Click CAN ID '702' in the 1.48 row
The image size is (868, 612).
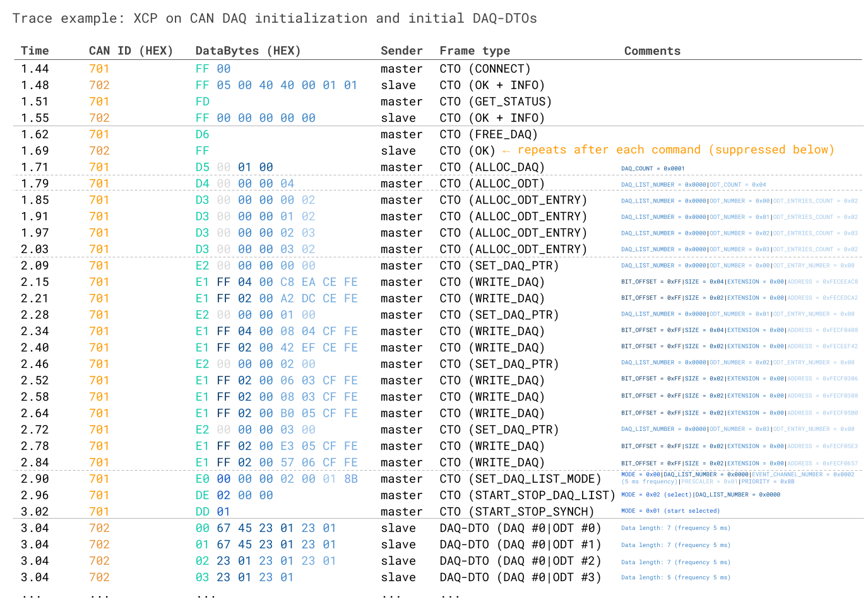click(x=99, y=85)
